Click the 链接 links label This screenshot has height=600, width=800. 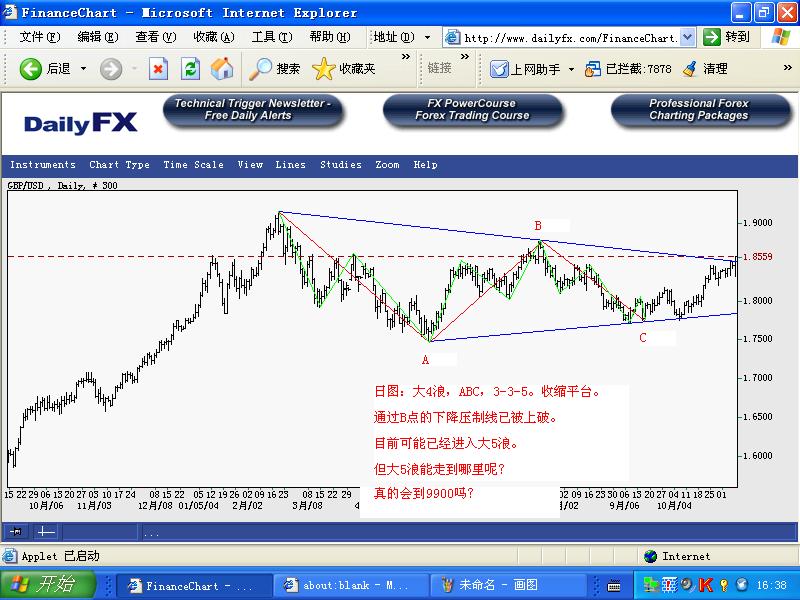439,69
